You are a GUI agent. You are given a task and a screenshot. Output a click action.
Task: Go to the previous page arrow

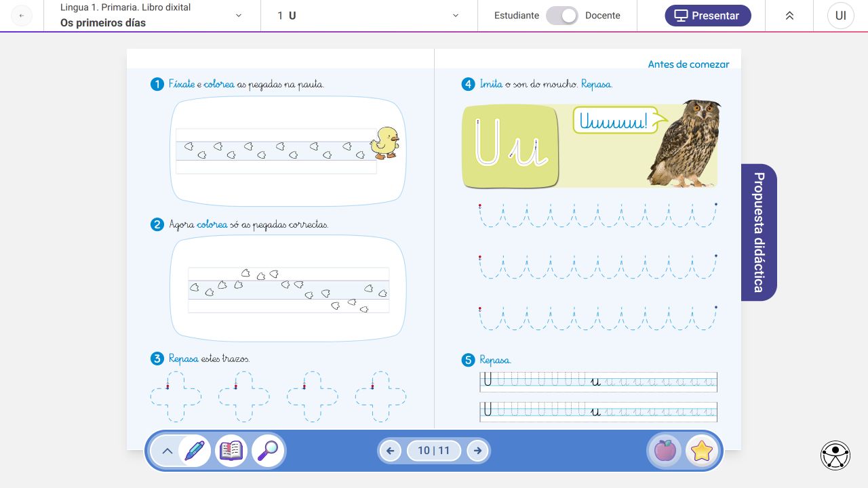point(391,451)
